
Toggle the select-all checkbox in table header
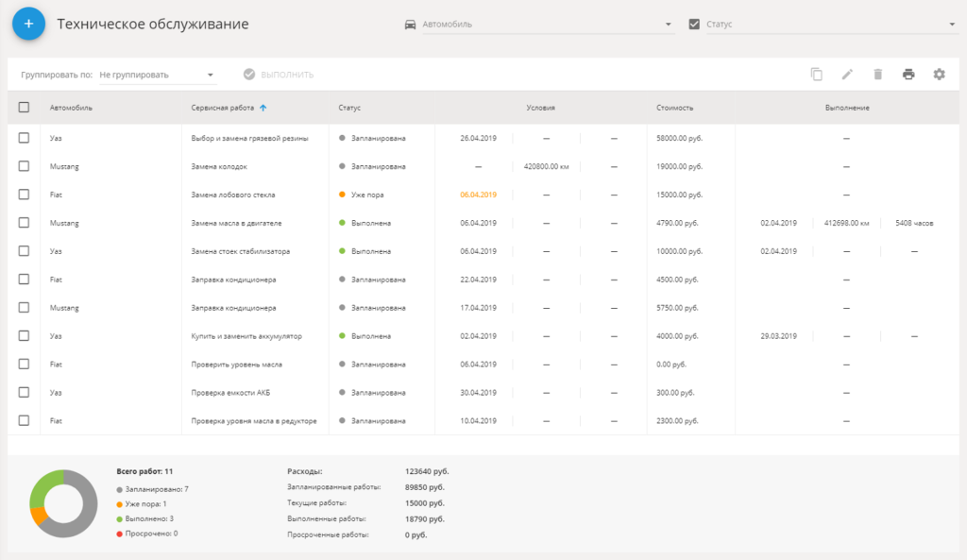[x=24, y=108]
